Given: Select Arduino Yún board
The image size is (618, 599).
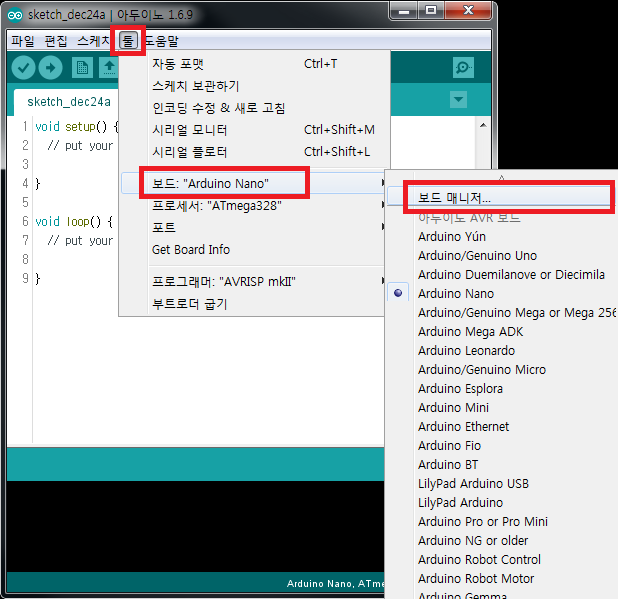Looking at the screenshot, I should (x=452, y=236).
